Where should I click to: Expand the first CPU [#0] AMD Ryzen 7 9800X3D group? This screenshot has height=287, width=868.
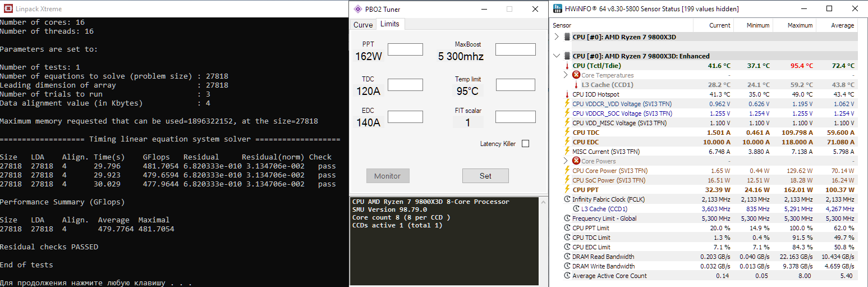(557, 37)
